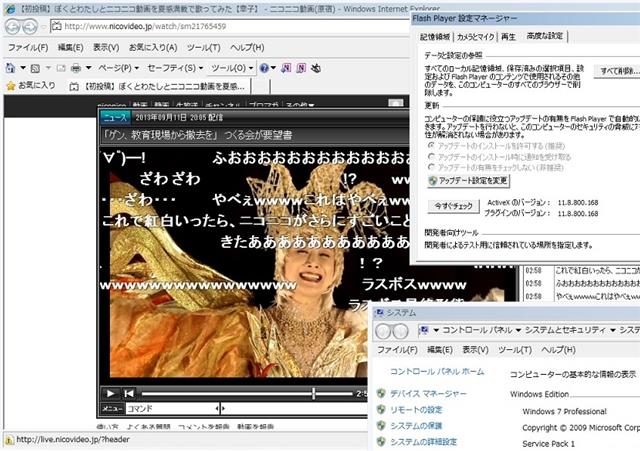Screen dimensions: 640x451
Task: Open 編集(E) menu in Internet Explorer
Action: click(x=70, y=48)
